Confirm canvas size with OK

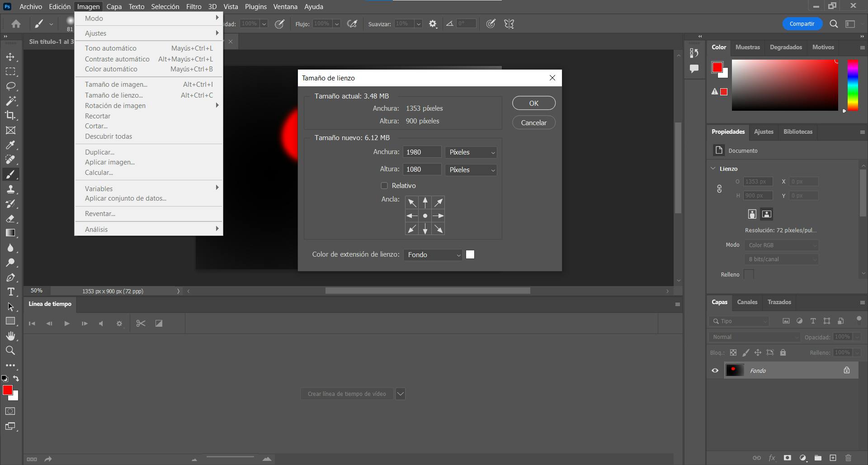534,103
